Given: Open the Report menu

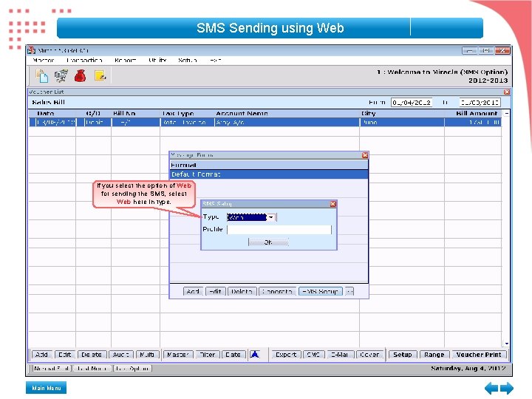Looking at the screenshot, I should click(125, 60).
